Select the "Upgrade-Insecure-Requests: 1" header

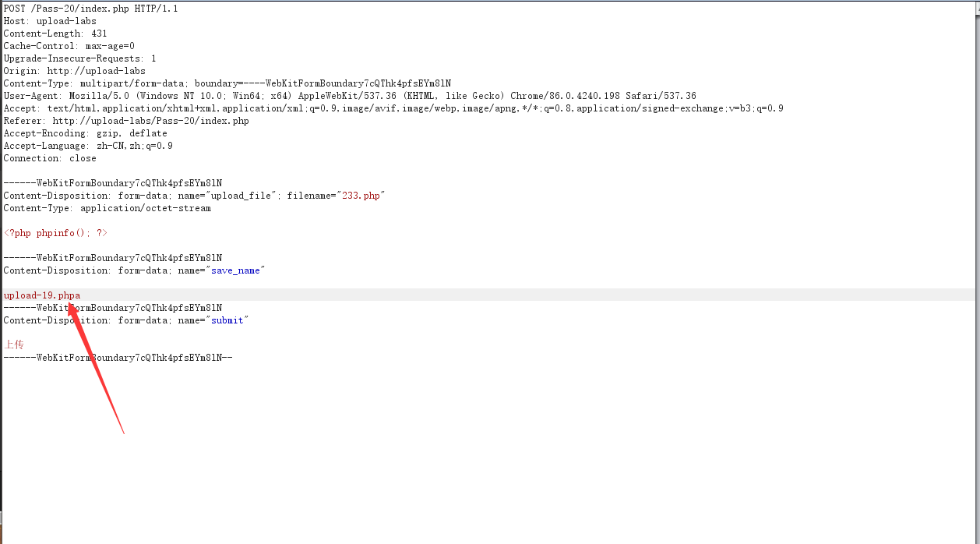click(x=79, y=58)
